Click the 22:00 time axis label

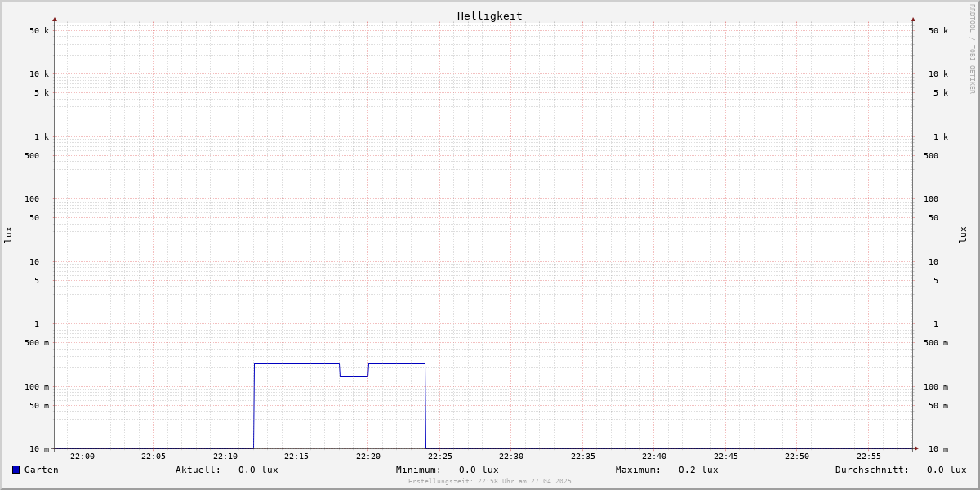(82, 457)
